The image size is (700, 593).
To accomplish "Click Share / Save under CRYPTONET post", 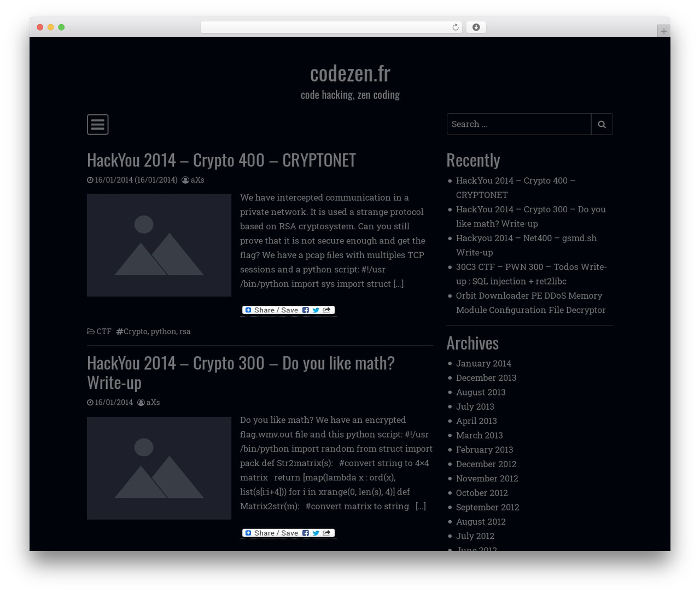I will tap(288, 310).
